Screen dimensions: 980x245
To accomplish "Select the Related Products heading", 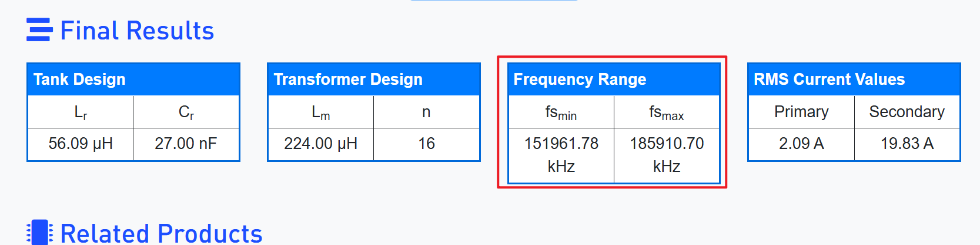I will pos(161,234).
